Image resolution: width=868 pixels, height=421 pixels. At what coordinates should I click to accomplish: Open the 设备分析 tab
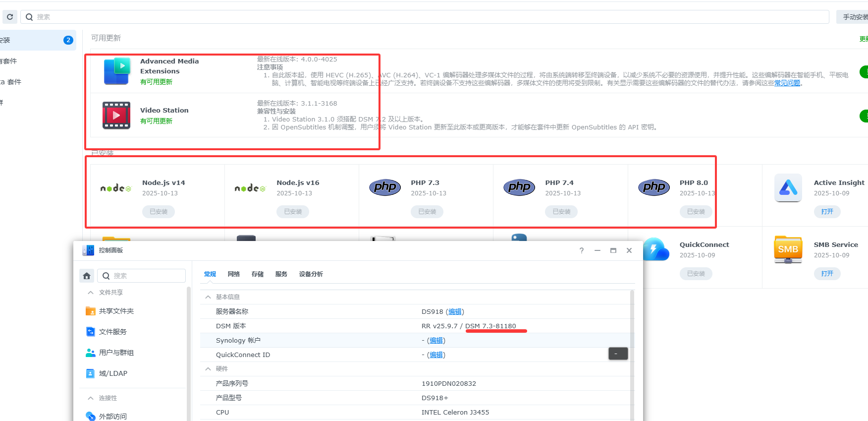pyautogui.click(x=311, y=274)
